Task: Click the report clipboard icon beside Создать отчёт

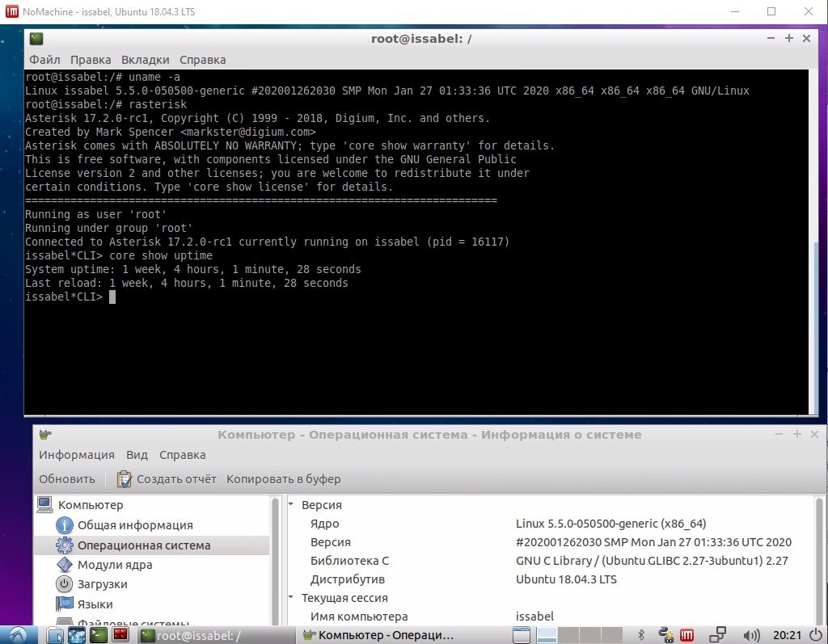Action: tap(124, 479)
